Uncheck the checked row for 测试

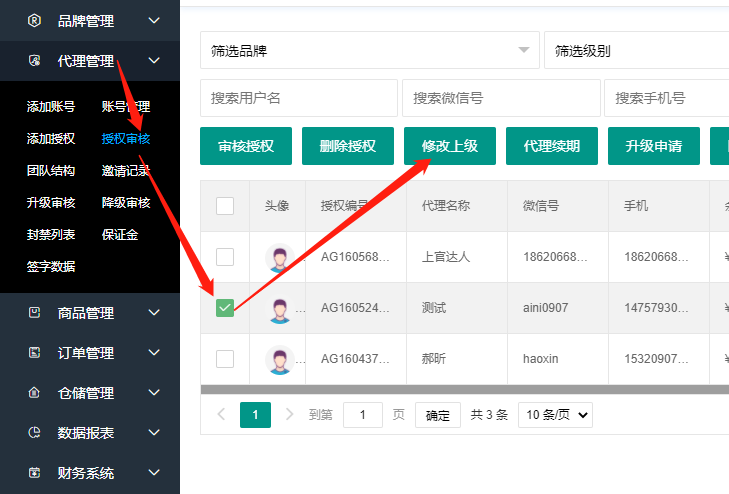pyautogui.click(x=225, y=308)
